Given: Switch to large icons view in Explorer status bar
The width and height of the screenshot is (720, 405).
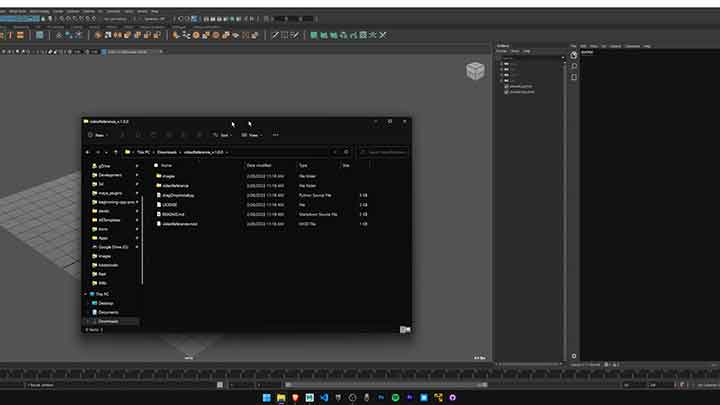Looking at the screenshot, I should click(406, 329).
